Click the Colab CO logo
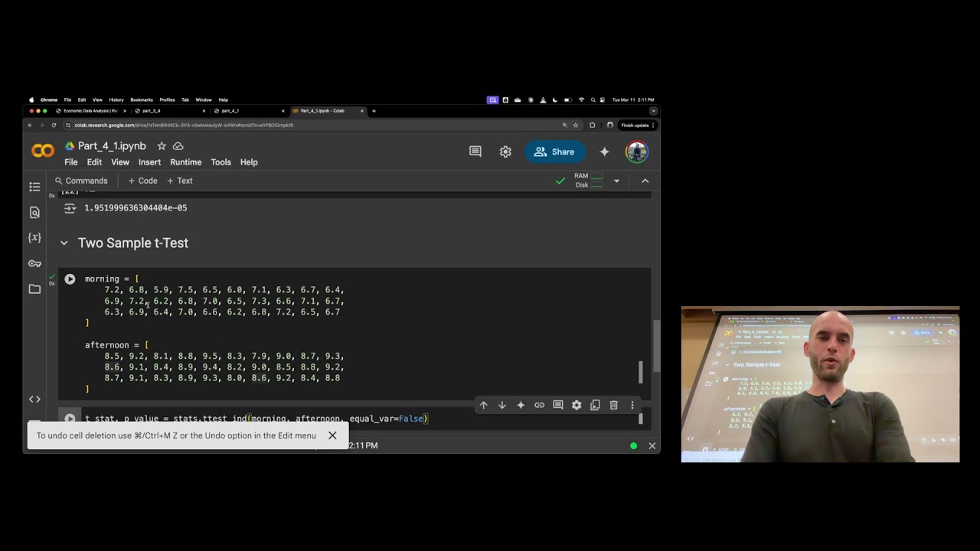Screen dimensions: 980x551 [x=43, y=152]
